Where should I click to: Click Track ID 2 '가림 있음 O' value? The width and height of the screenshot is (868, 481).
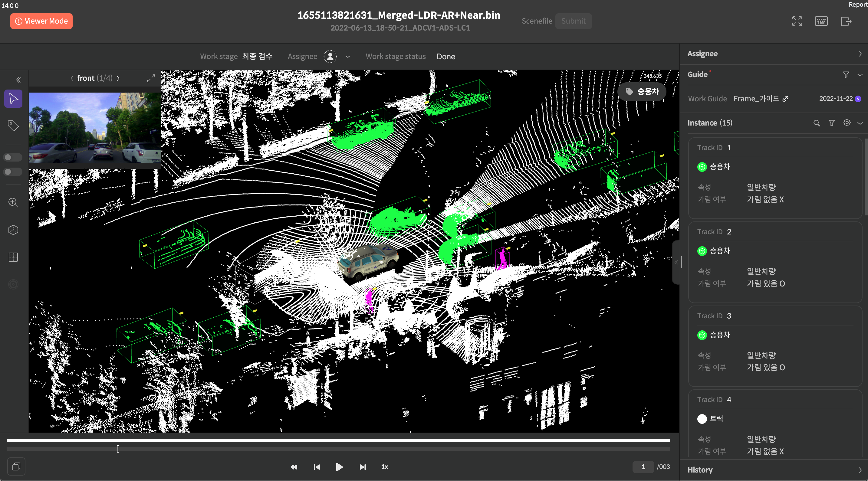(766, 284)
